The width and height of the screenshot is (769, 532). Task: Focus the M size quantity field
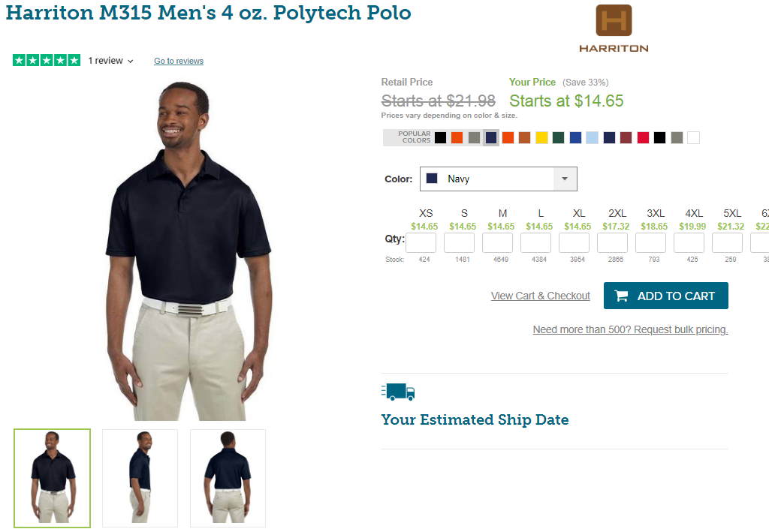click(x=497, y=242)
